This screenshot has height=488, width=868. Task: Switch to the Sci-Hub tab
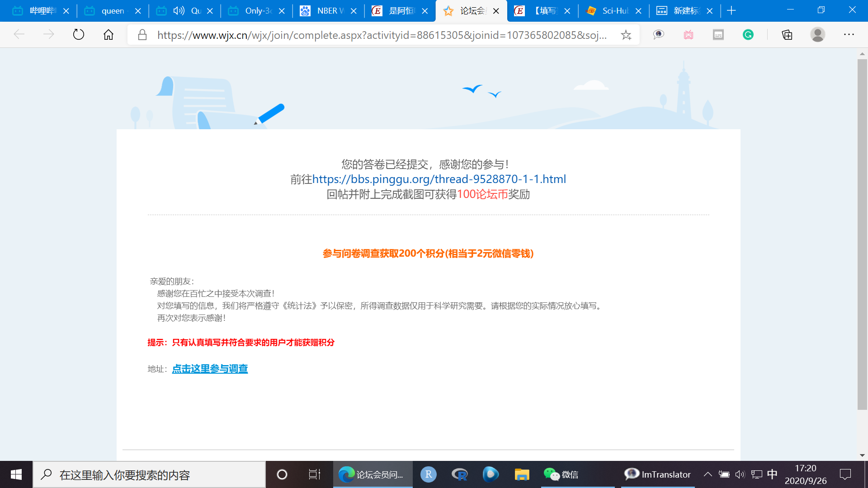[613, 11]
